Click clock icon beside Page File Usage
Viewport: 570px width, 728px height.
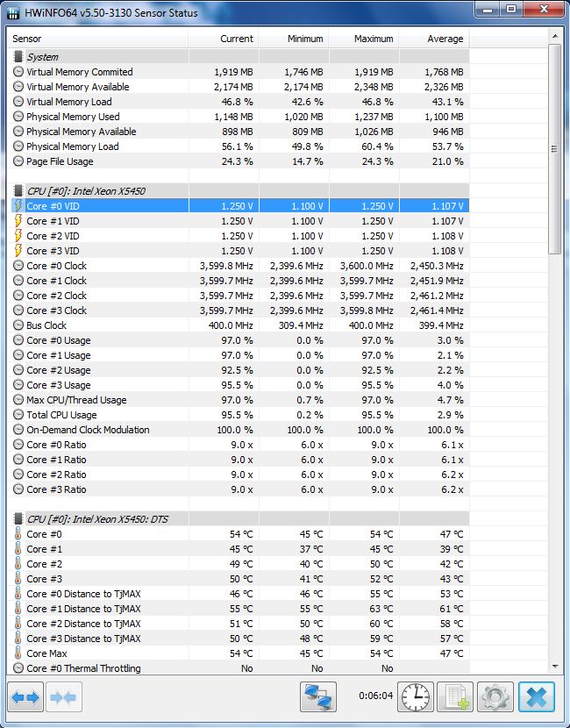click(x=18, y=161)
